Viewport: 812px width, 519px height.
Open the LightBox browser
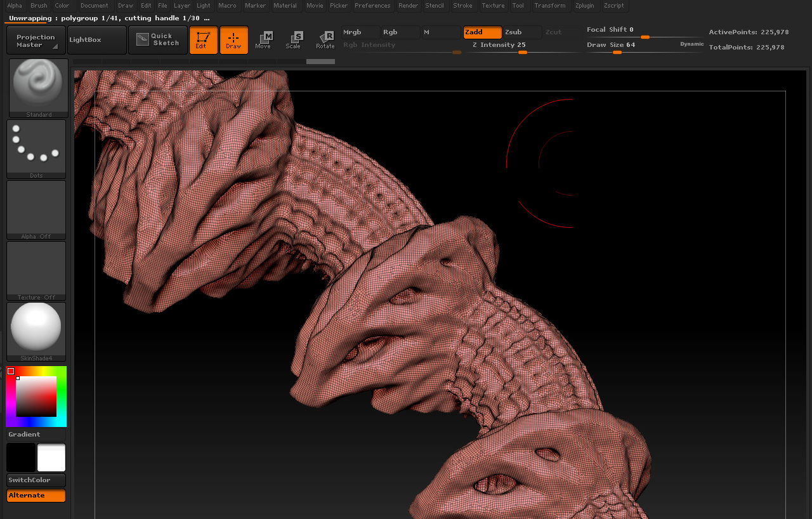(96, 41)
